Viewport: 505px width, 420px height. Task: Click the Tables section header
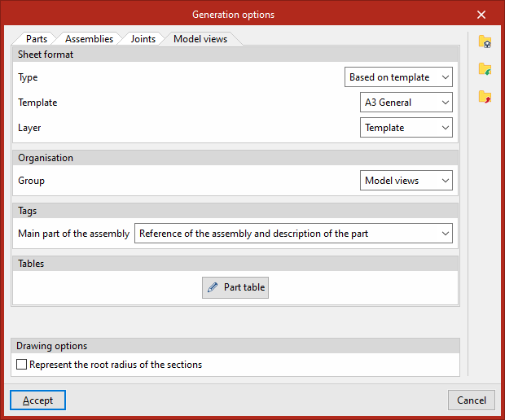click(x=235, y=264)
